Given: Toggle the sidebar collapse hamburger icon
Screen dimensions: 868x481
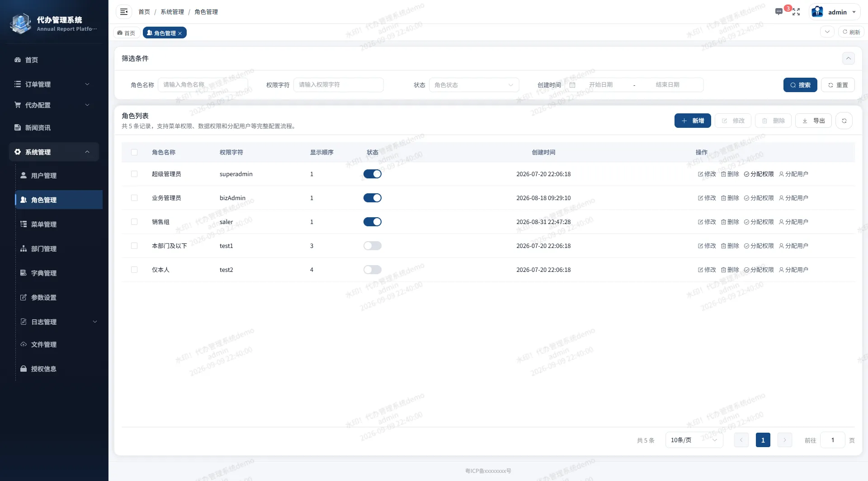Looking at the screenshot, I should pos(123,12).
